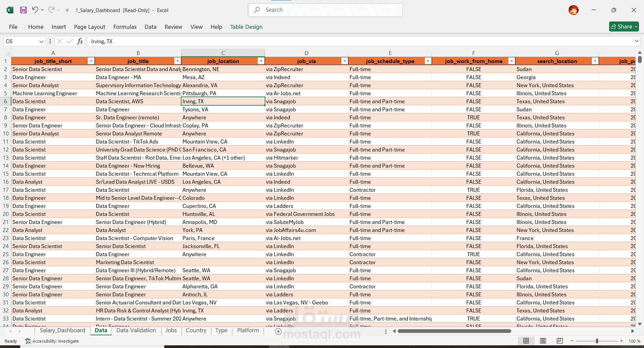Click the 100% zoom level text

[x=634, y=341]
